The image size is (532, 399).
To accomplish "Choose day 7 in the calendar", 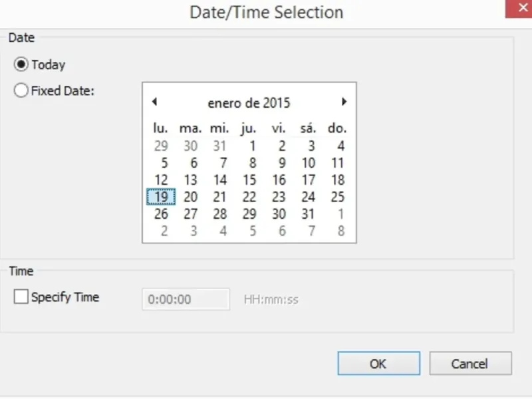I will point(223,163).
